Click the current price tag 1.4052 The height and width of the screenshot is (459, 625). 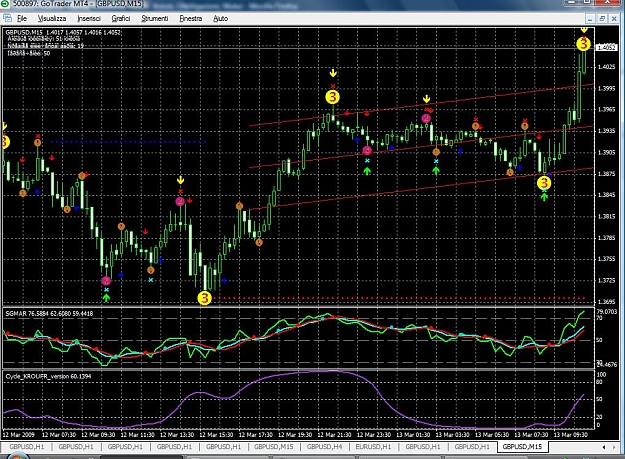tap(606, 47)
